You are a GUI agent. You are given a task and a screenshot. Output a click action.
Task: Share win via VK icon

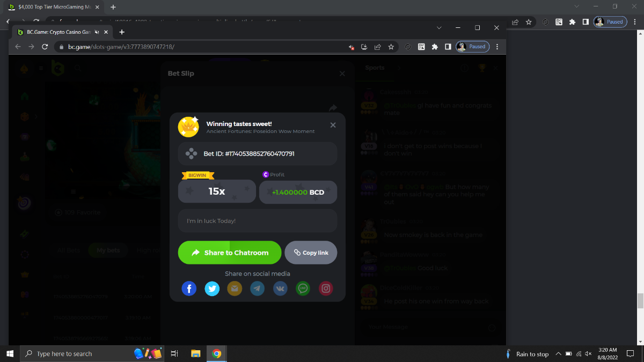click(280, 289)
